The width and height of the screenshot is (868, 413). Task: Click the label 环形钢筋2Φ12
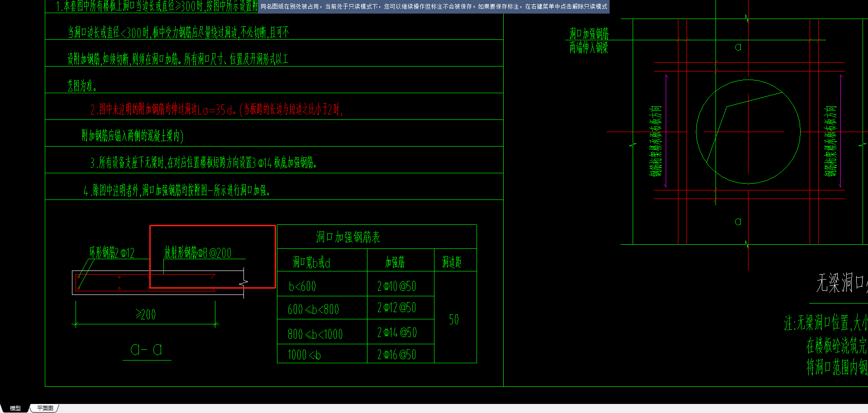tap(112, 252)
